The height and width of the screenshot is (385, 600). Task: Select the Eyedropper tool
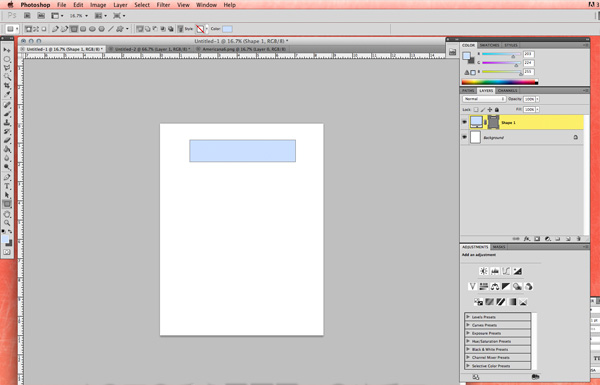coord(7,95)
